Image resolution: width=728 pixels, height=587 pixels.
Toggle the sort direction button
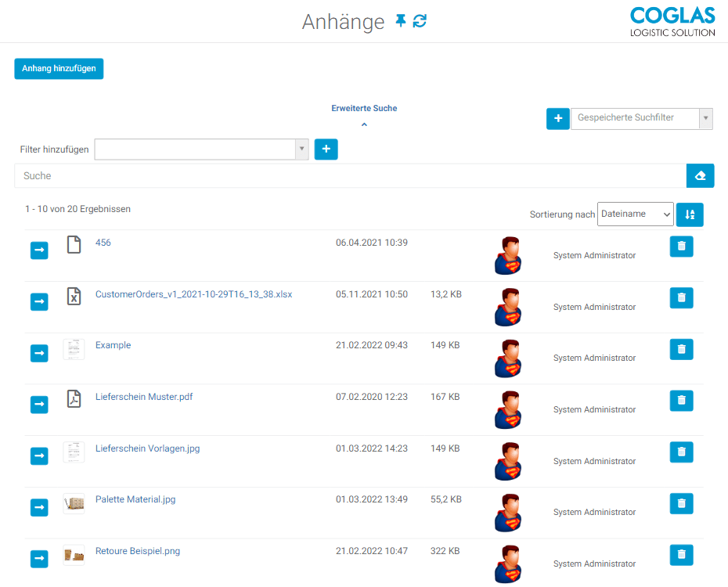(690, 214)
